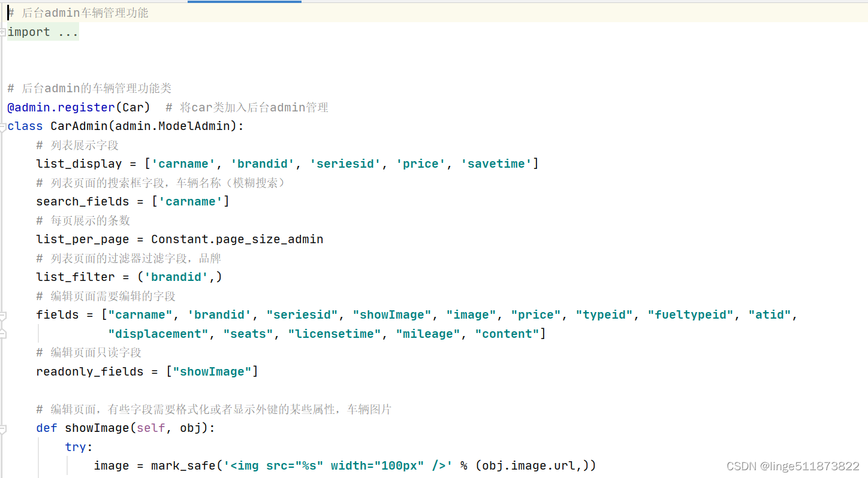Click the 'list_per_page' variable name
The height and width of the screenshot is (478, 868).
pyautogui.click(x=83, y=240)
